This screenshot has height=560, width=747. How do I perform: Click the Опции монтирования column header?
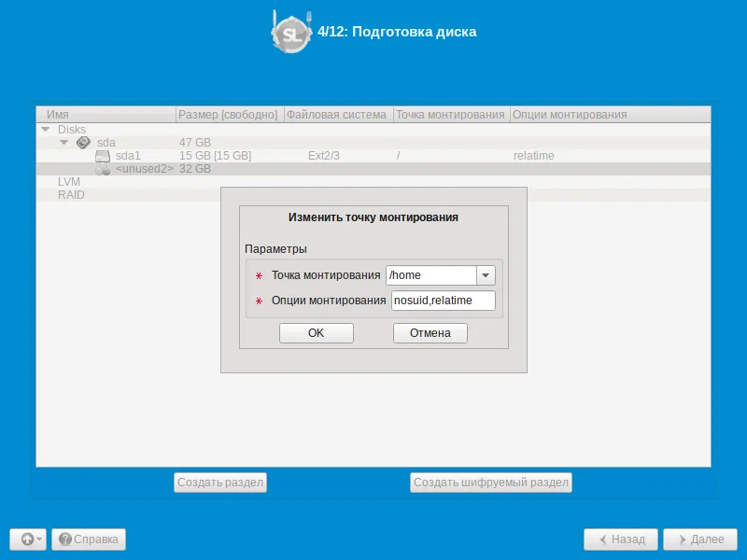point(611,115)
